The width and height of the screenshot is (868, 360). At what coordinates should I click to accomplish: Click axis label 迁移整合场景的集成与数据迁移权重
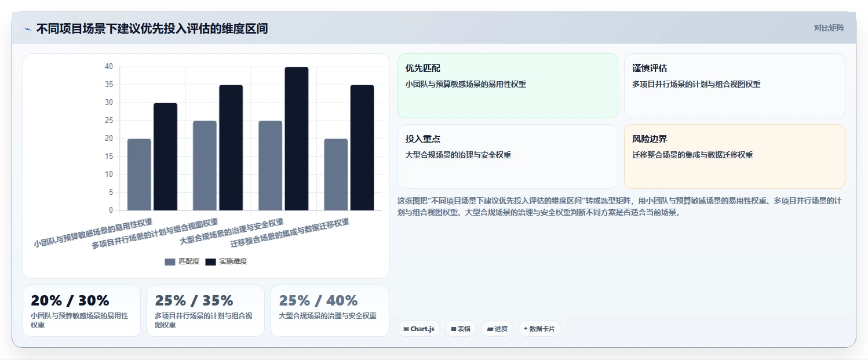click(x=290, y=233)
